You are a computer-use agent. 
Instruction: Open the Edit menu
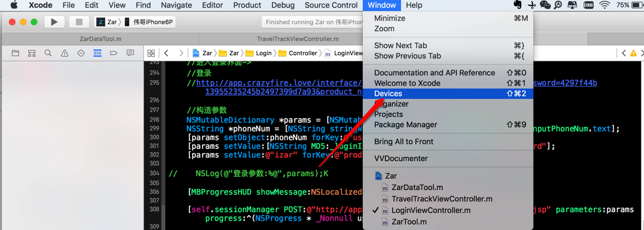pos(91,5)
